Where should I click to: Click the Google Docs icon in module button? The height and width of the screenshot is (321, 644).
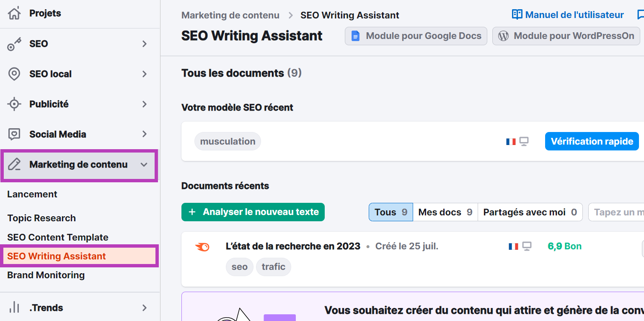(355, 36)
